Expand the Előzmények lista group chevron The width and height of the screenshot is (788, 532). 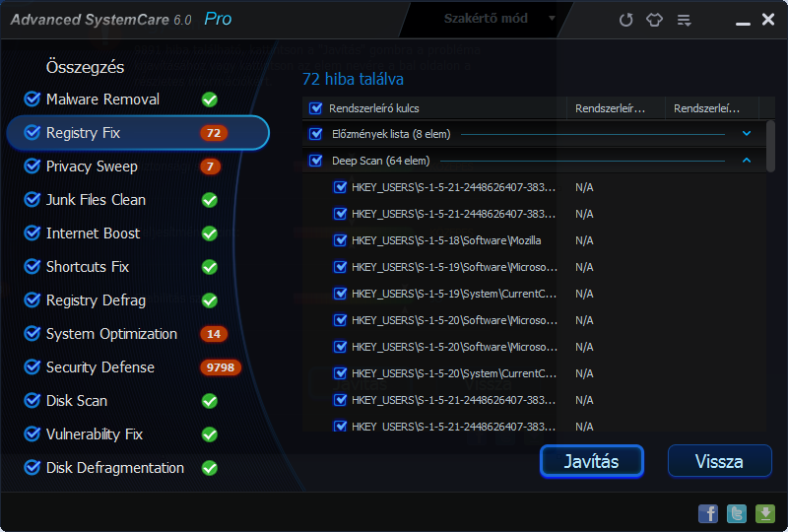[x=747, y=134]
